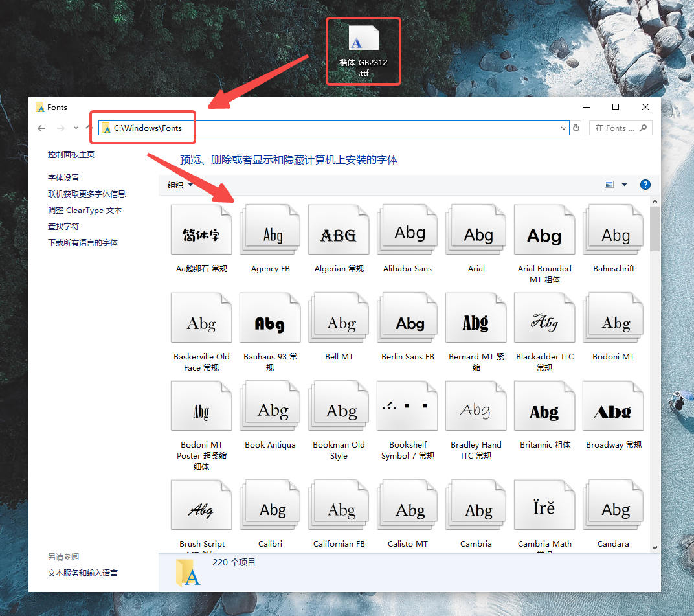The image size is (694, 616).
Task: Select the 楷体_GB2312.ttf file on desktop
Action: [x=363, y=51]
